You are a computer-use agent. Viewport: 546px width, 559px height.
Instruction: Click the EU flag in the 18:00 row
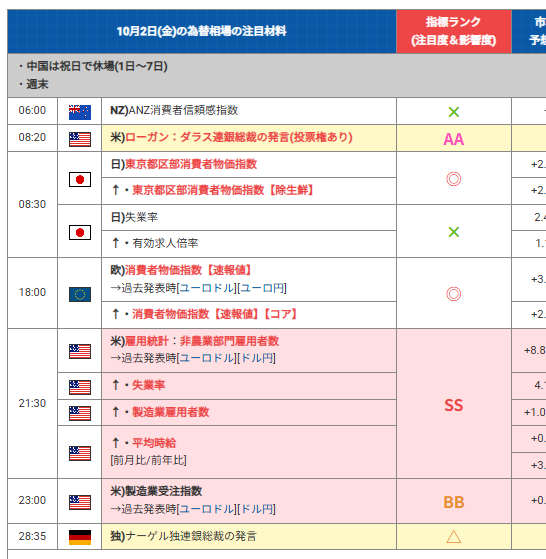[x=79, y=294]
